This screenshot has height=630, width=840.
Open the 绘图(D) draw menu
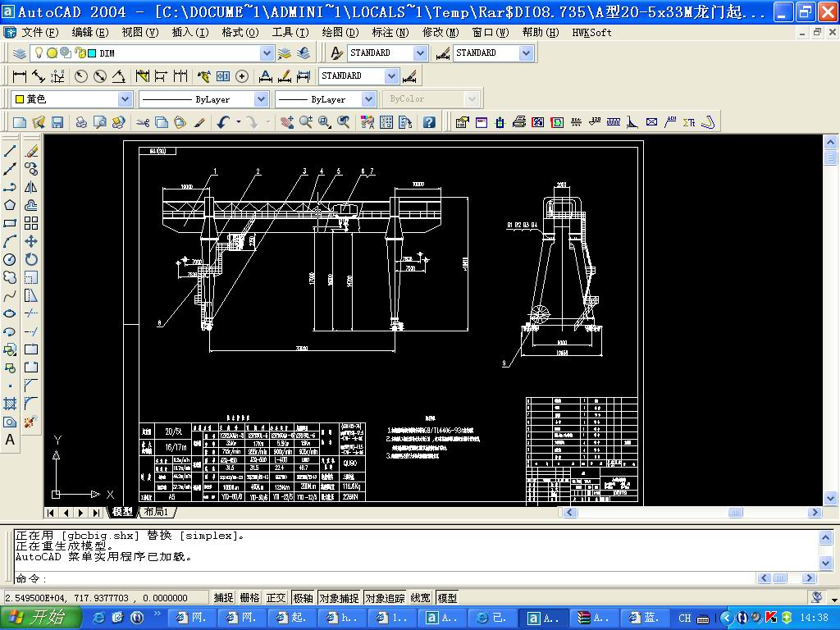tap(340, 32)
